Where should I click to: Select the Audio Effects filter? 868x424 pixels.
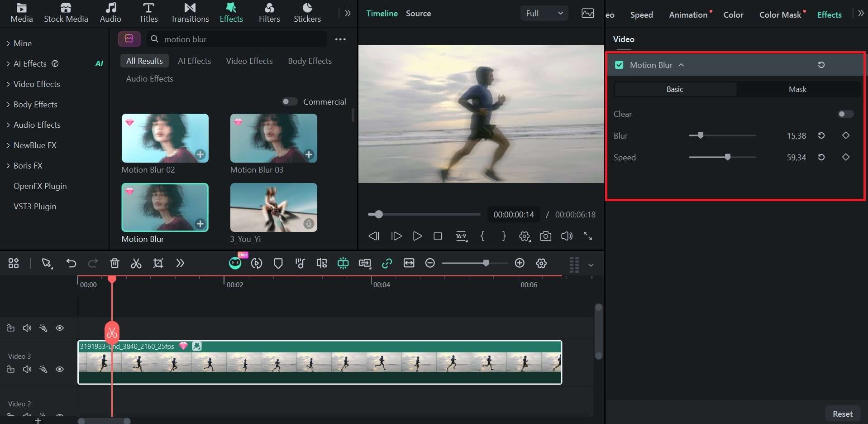pos(149,78)
